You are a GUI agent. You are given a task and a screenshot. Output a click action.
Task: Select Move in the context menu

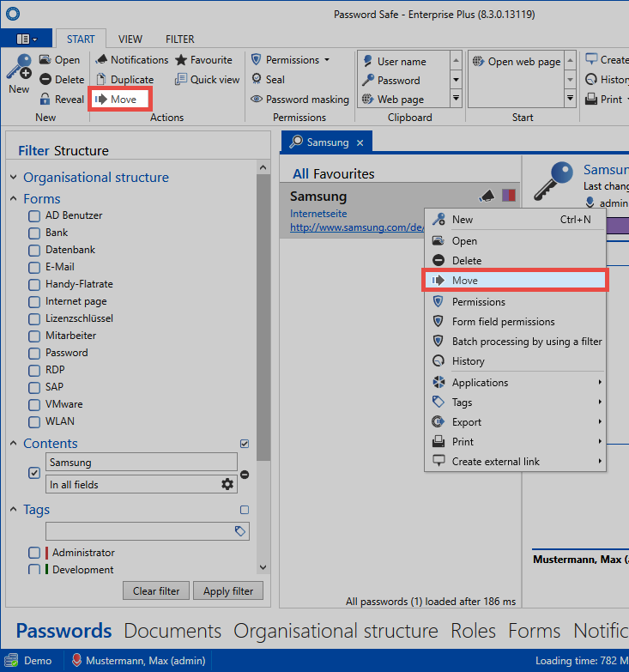[x=515, y=281]
